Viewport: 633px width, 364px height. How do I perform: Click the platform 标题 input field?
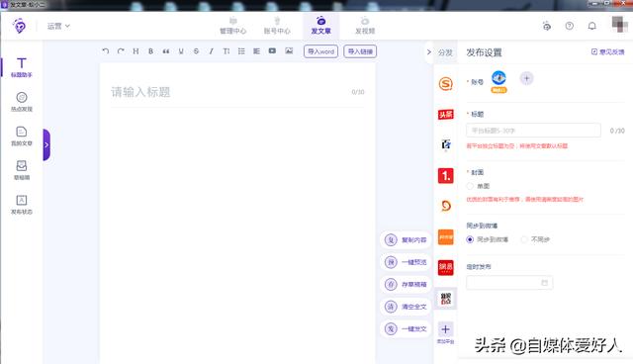533,131
